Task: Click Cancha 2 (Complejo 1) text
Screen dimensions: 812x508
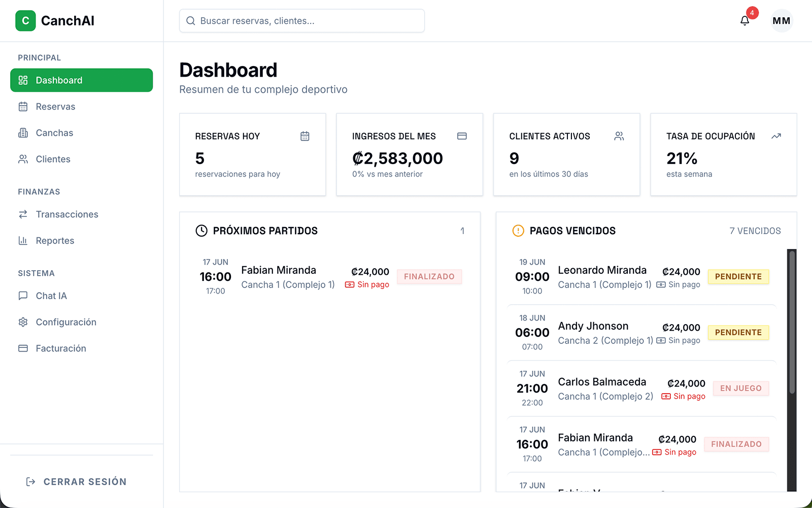Action: click(605, 340)
